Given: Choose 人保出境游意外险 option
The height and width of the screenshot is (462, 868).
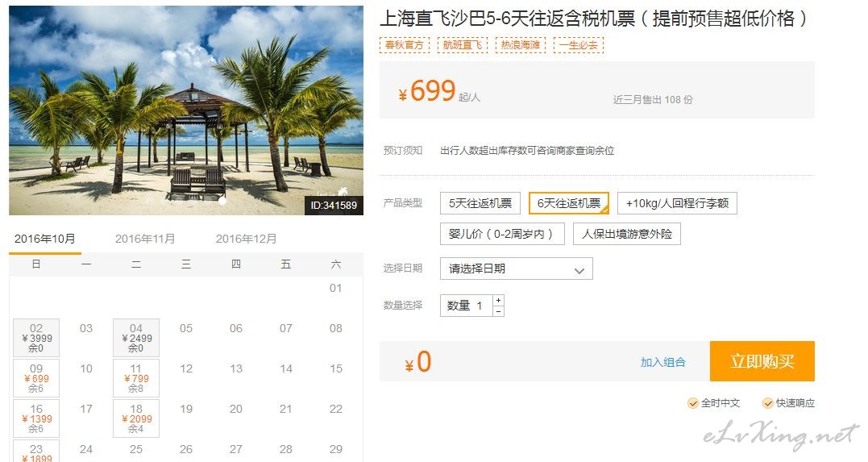Looking at the screenshot, I should pos(627,234).
